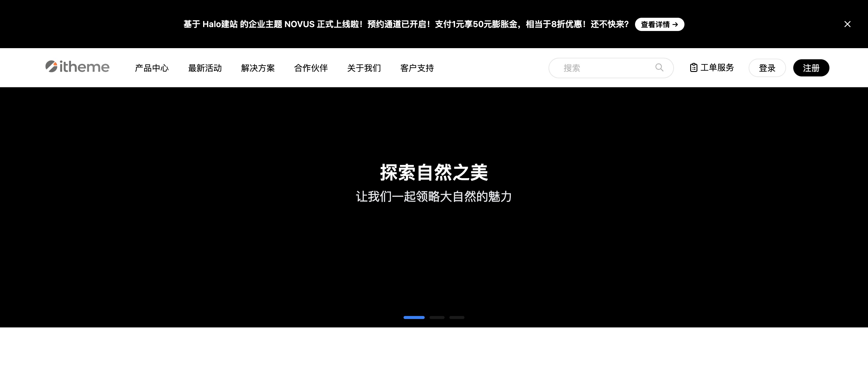The image size is (868, 384).
Task: Click the itheme logo
Action: (77, 67)
